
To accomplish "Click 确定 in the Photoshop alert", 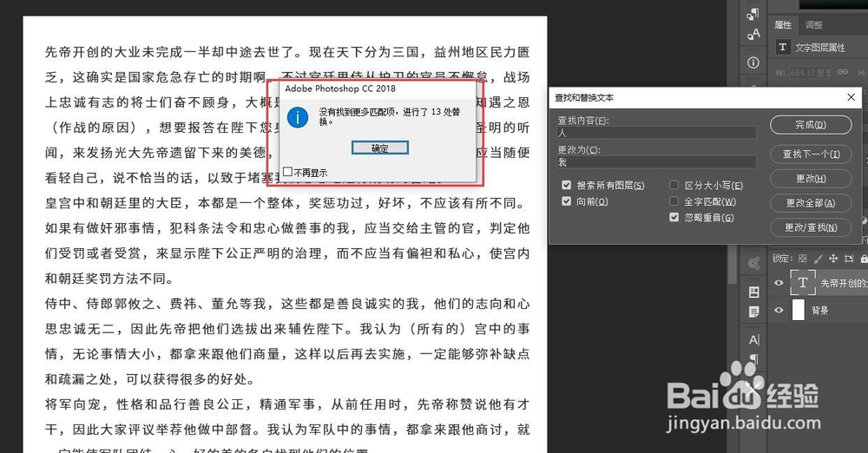I will tap(380, 148).
